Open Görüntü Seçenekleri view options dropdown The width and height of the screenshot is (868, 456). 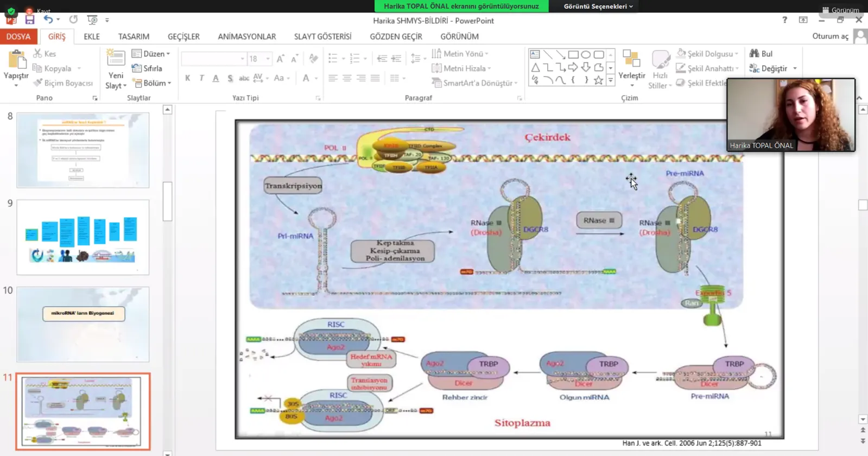click(598, 6)
